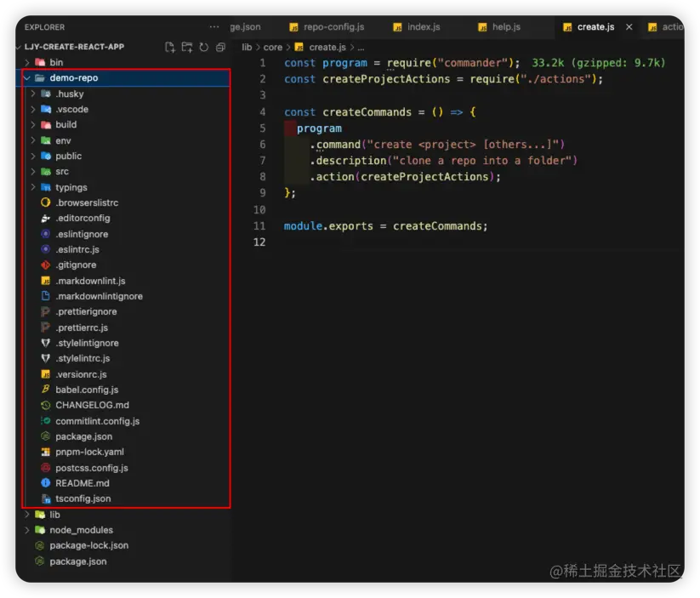Open the Explorer more actions ellipsis
Viewport: 700px width, 598px height.
tap(214, 27)
